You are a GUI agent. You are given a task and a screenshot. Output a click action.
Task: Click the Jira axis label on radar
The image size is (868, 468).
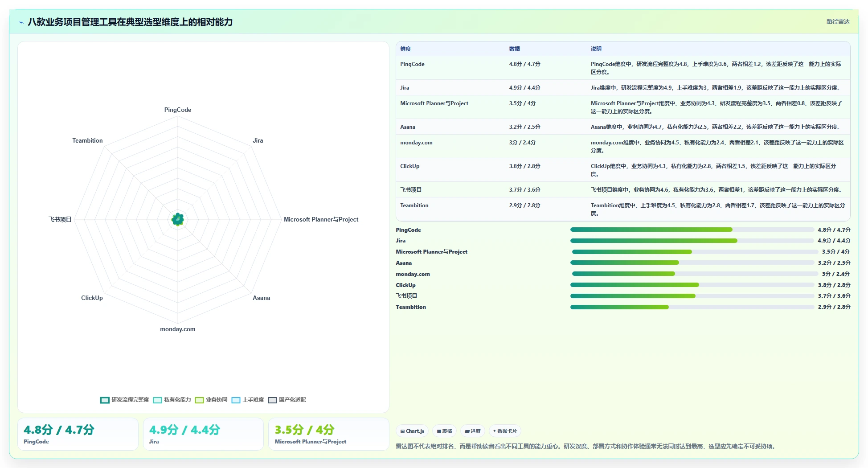point(258,141)
